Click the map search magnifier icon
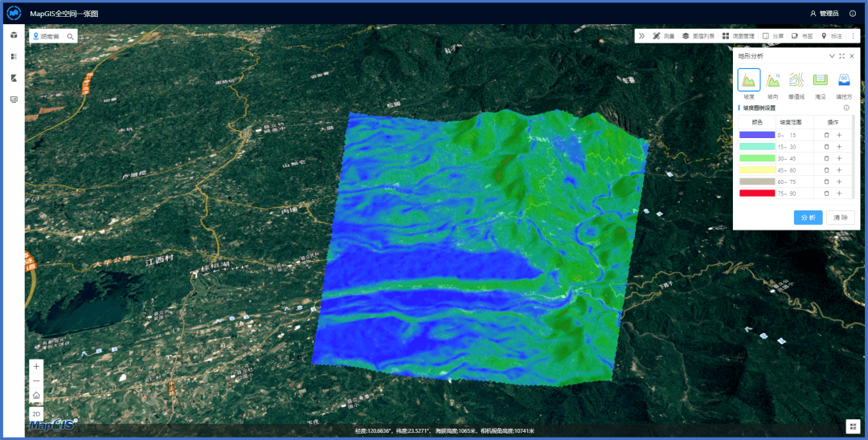868x440 pixels. (x=70, y=37)
